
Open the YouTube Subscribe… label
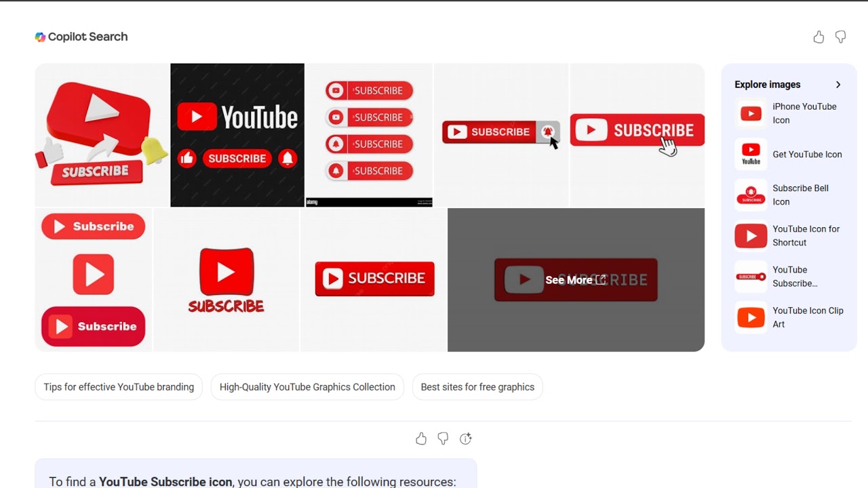tap(795, 277)
